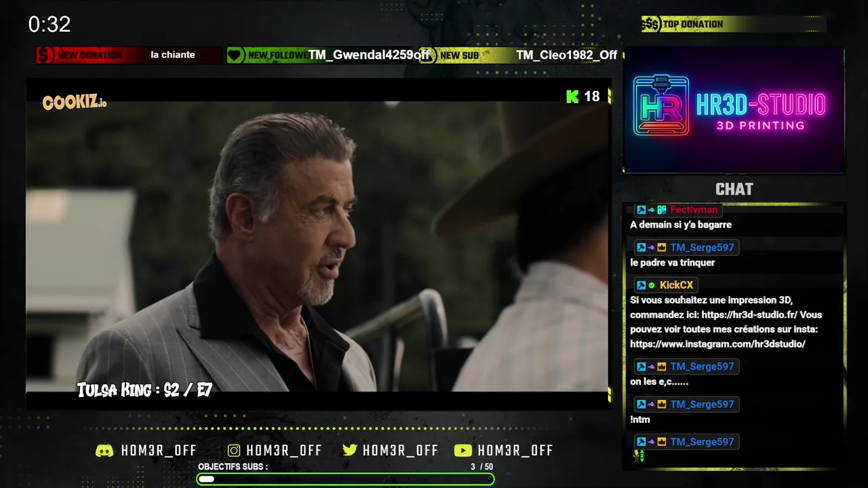868x488 pixels.
Task: Click HOM3R_OFF beside the Discord icon
Action: (159, 451)
